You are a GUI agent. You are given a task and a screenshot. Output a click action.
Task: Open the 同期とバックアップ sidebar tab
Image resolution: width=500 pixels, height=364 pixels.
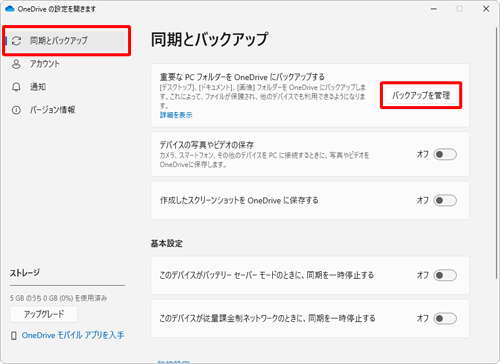pyautogui.click(x=66, y=41)
